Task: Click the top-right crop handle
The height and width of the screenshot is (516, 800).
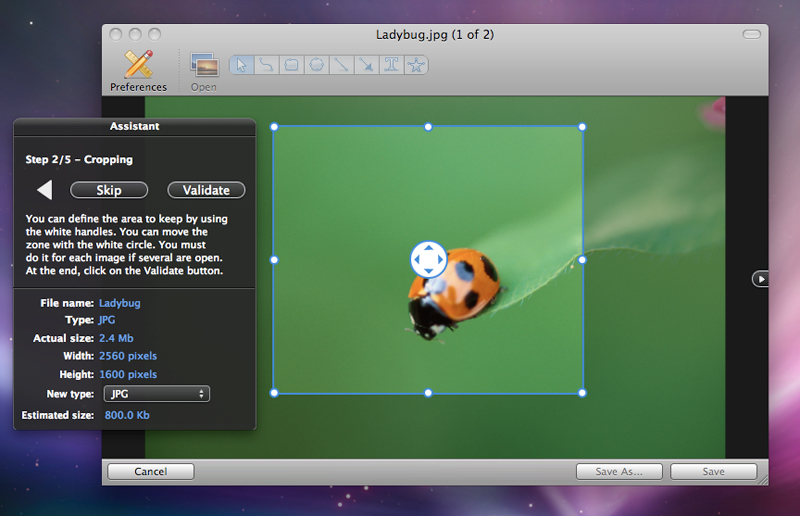Action: (x=582, y=127)
